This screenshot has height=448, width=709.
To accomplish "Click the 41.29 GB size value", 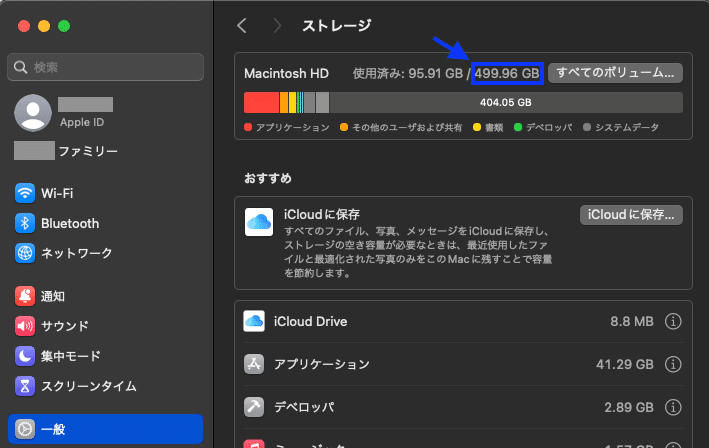I will 624,364.
